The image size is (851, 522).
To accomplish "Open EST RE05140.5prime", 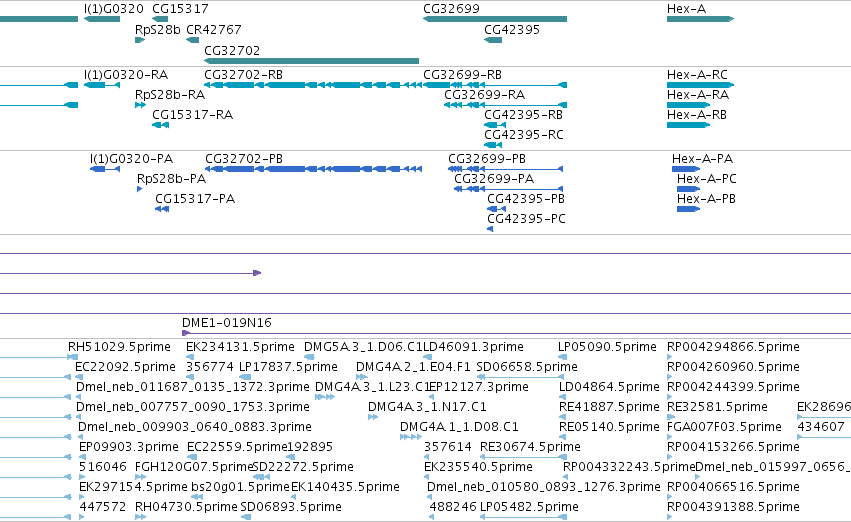I will click(609, 427).
